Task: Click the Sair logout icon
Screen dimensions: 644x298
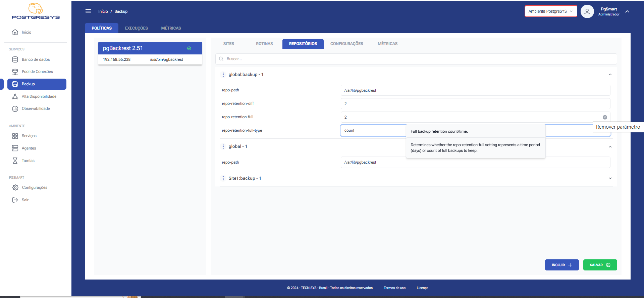Action: click(x=15, y=200)
